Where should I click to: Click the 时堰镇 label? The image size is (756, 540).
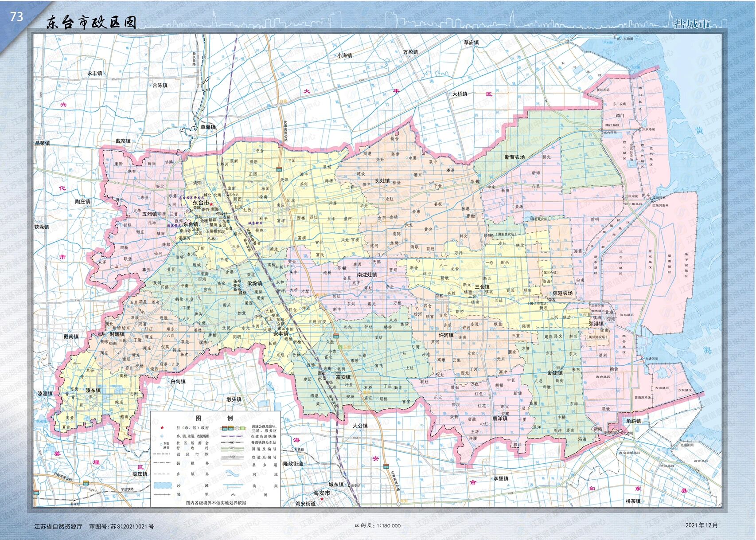(x=117, y=334)
